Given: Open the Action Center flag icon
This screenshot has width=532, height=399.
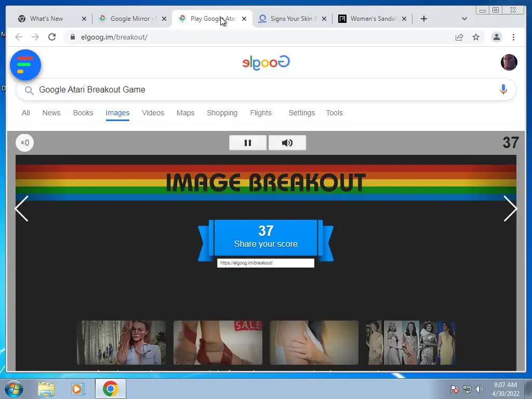Looking at the screenshot, I should point(455,389).
